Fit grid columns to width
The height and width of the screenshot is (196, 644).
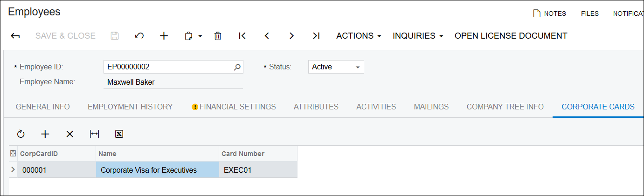coord(94,134)
